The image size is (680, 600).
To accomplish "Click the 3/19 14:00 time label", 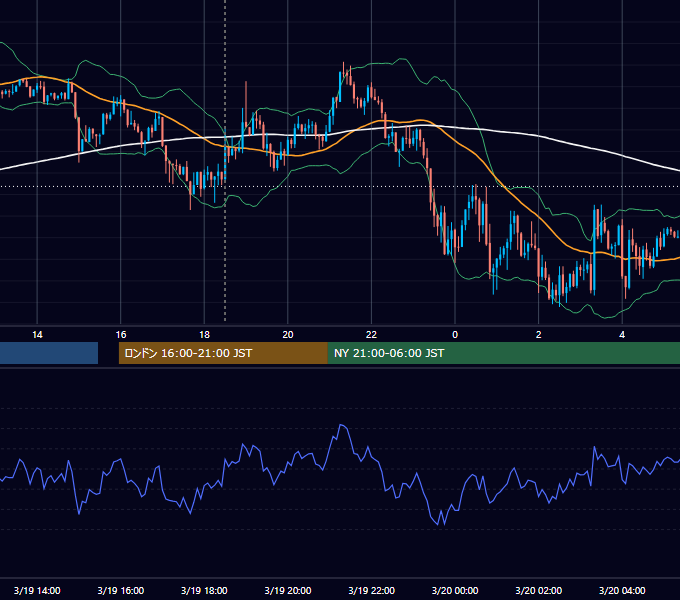I will 37,590.
